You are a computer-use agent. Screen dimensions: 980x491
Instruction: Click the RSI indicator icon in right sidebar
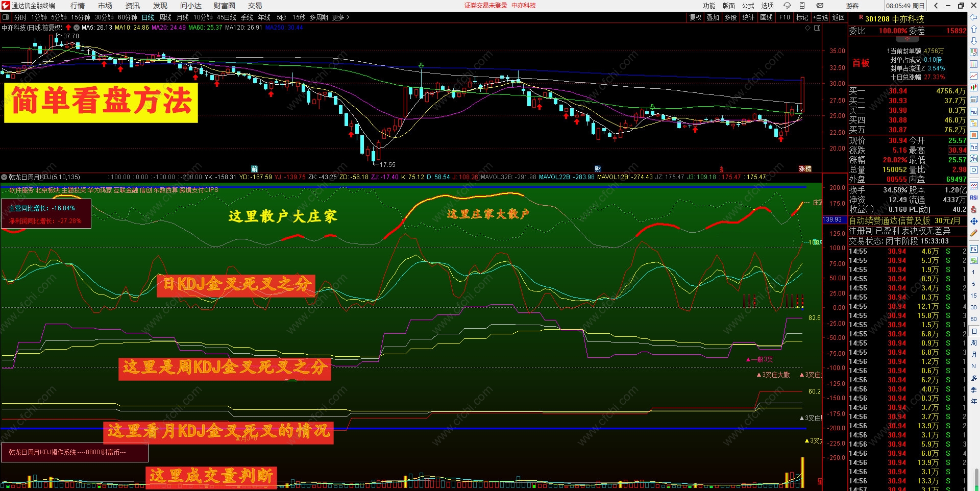pos(974,198)
